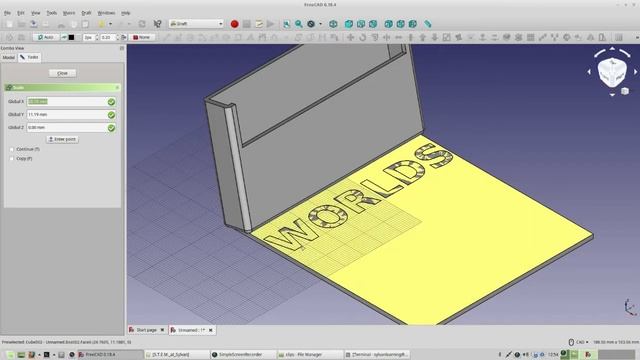This screenshot has height=360, width=640.
Task: Expand the dropdown beside the yellow icon
Action: pos(110,24)
